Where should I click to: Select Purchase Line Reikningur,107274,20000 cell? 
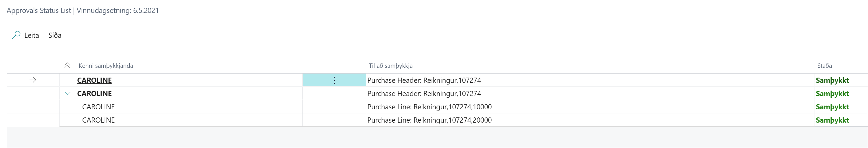coord(429,120)
